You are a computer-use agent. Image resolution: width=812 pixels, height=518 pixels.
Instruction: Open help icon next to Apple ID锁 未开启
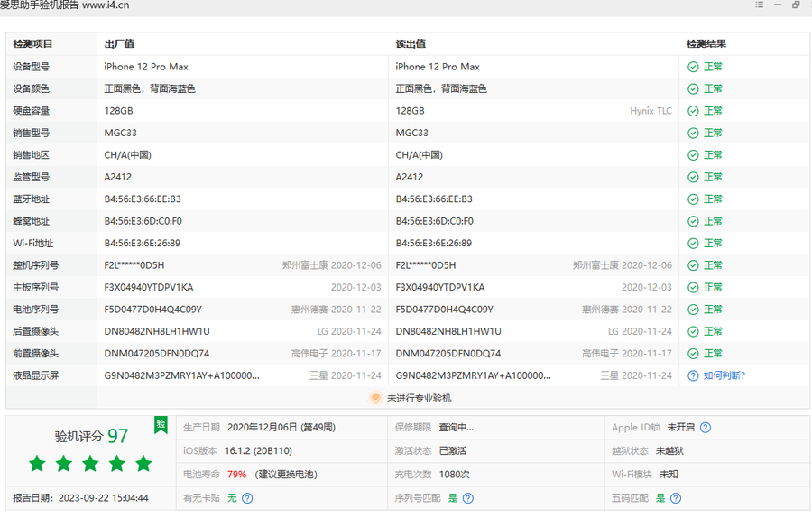tap(706, 428)
